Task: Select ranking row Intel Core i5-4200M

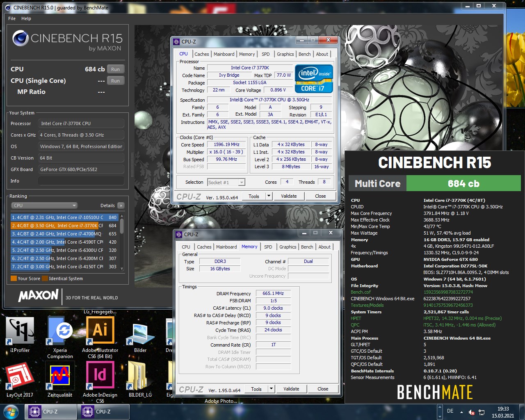Action: (64, 258)
